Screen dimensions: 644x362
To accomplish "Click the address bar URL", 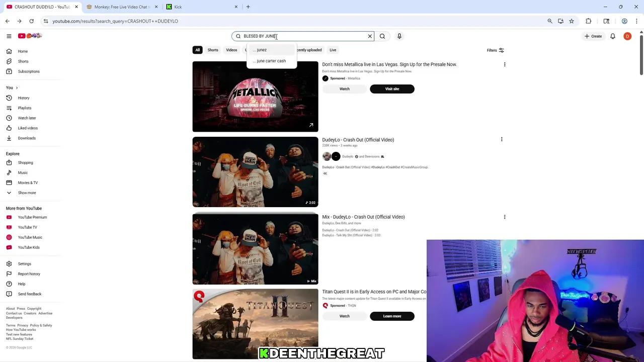I will 115,21.
